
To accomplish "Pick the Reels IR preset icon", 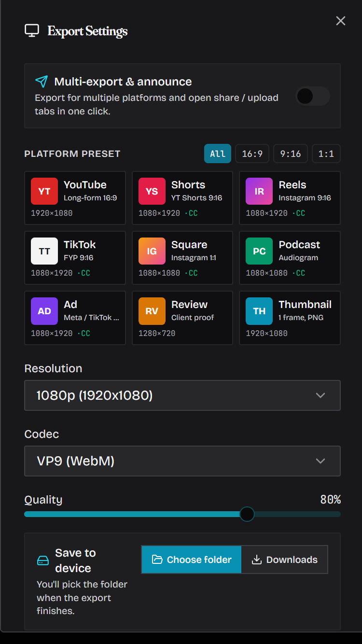I will 259,191.
